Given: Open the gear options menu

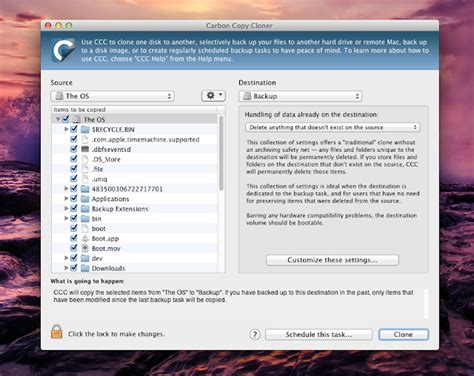Looking at the screenshot, I should click(x=213, y=96).
